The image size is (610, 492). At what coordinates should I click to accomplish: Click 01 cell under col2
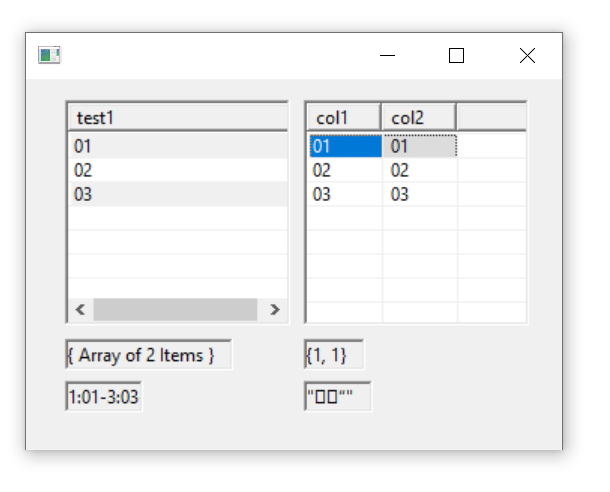tap(420, 146)
